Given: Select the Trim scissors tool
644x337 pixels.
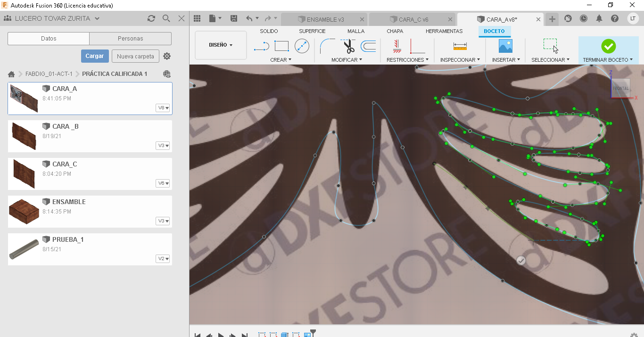Looking at the screenshot, I should [348, 47].
